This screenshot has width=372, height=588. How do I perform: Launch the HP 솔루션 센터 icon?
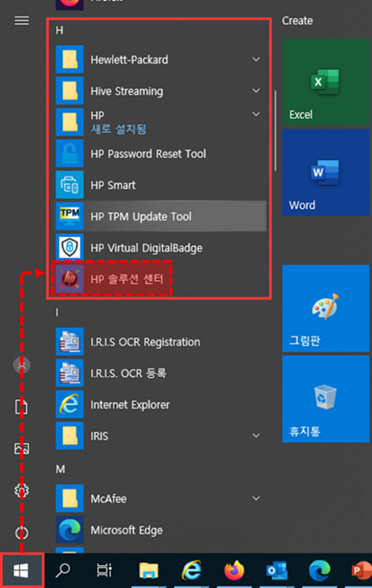pos(69,279)
